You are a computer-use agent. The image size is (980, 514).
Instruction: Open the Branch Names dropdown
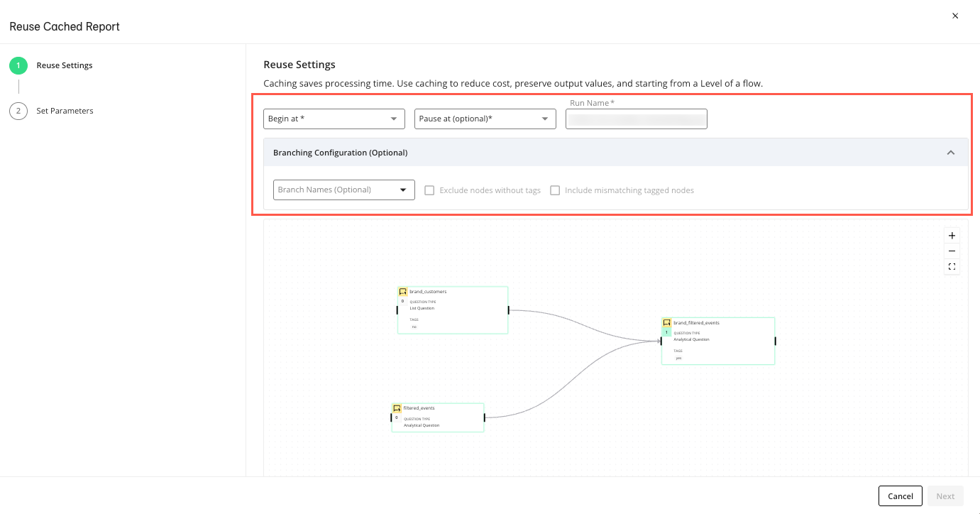[343, 190]
